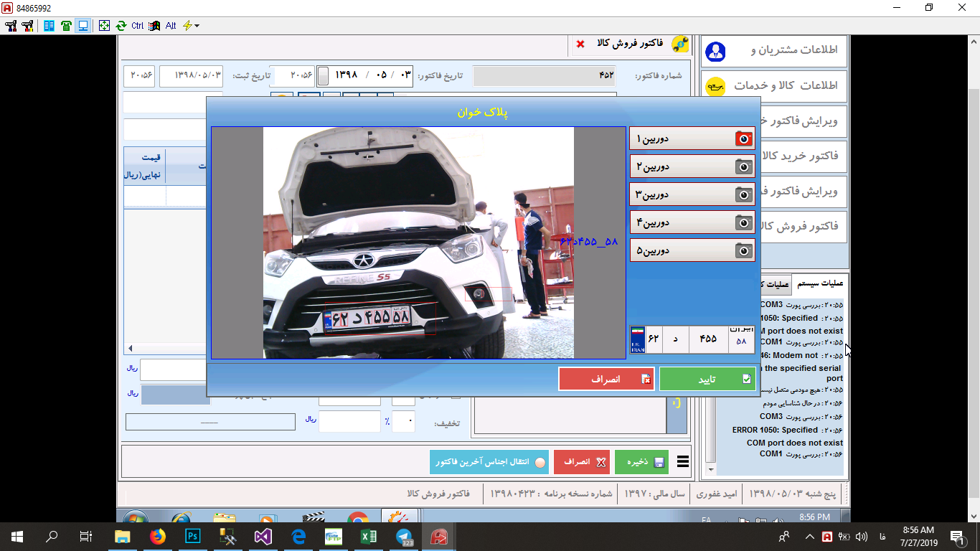Select camera دوربین ۲

692,166
